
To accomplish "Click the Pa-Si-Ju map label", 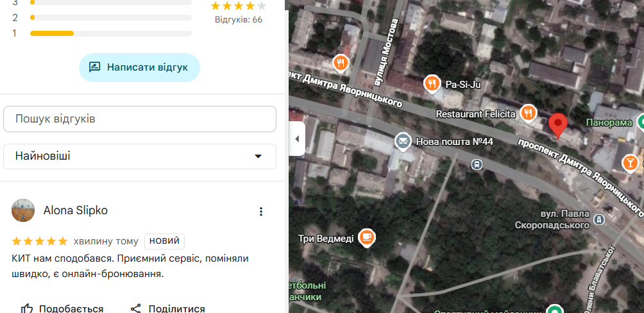I will coord(463,85).
